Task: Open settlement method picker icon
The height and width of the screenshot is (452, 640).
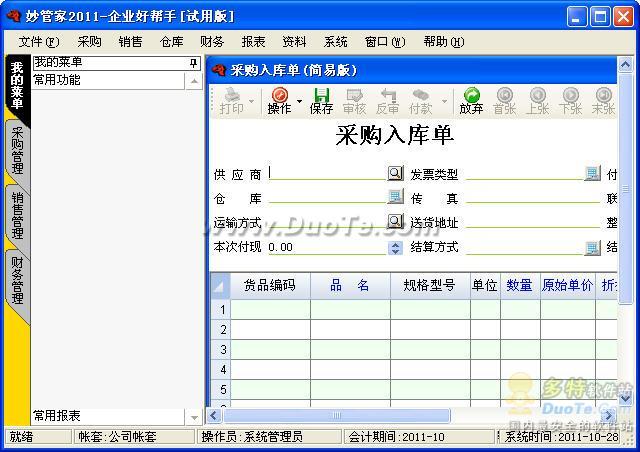Action: 592,247
